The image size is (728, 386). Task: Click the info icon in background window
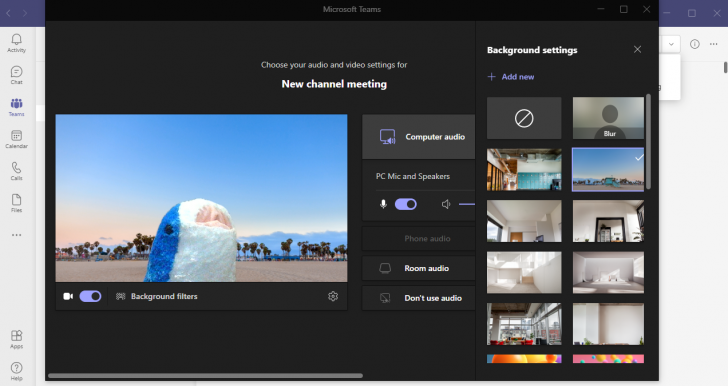coord(695,44)
